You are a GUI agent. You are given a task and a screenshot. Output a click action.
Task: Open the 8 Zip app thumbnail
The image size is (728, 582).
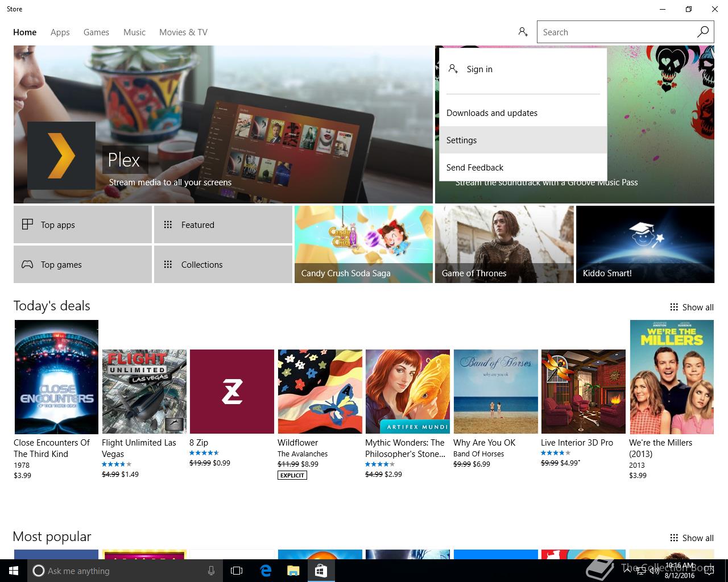[x=232, y=392]
